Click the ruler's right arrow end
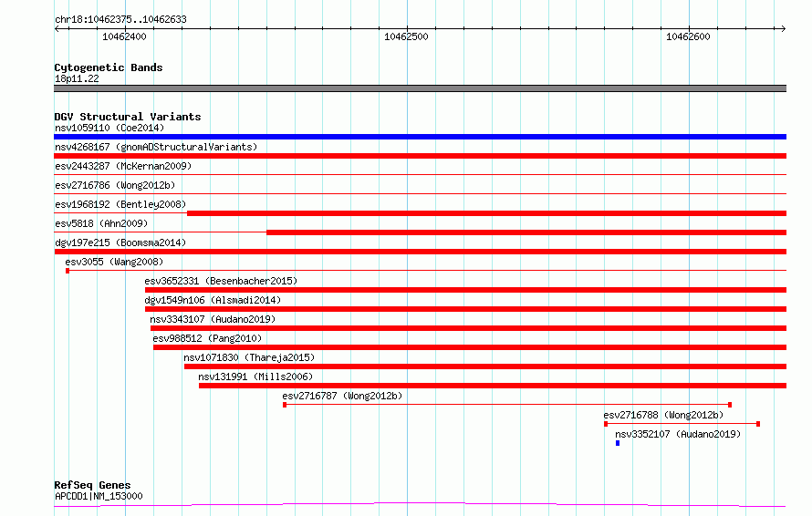The image size is (812, 516). point(783,28)
